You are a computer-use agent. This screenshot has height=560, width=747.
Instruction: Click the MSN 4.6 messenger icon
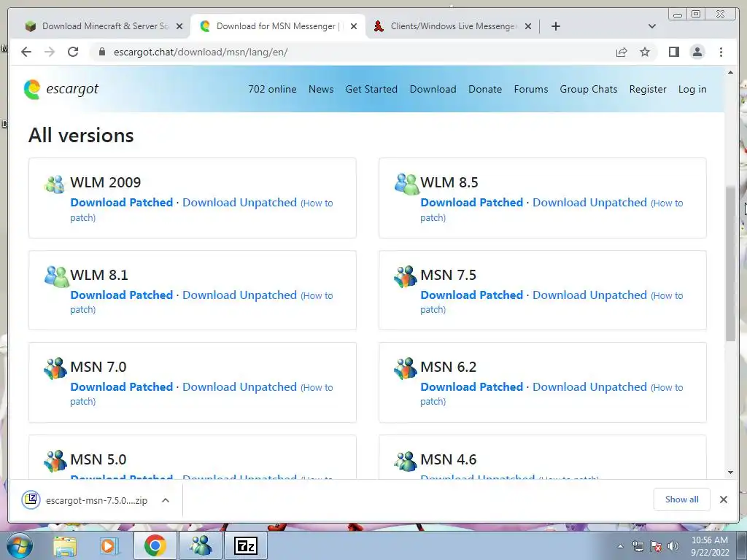tap(406, 461)
